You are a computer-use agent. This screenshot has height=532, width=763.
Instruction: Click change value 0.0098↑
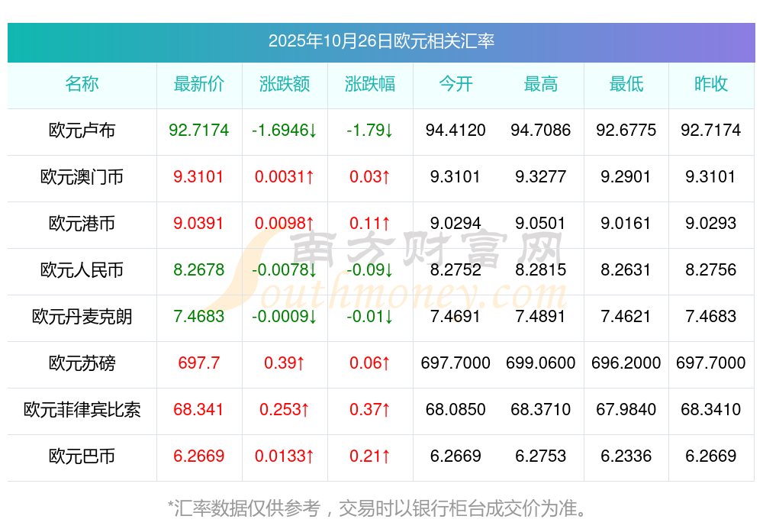point(284,224)
